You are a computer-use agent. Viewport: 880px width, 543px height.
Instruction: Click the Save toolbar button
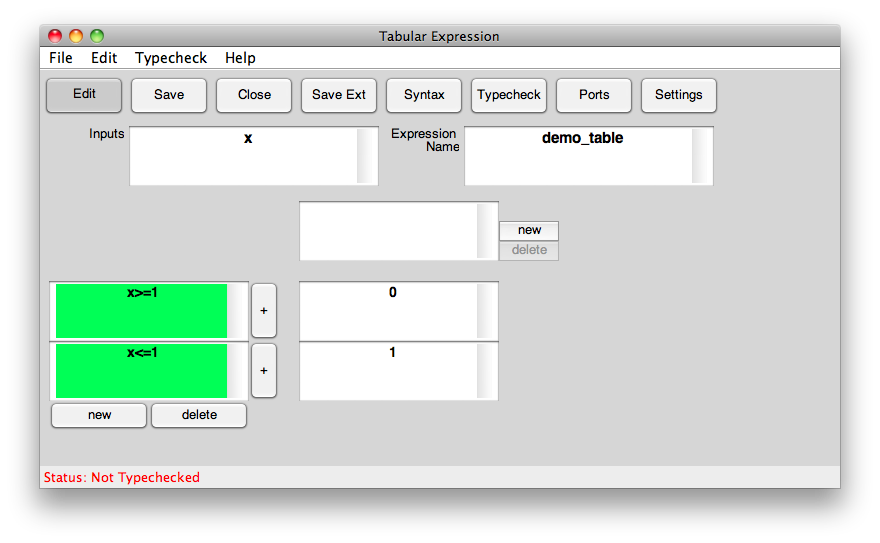[169, 95]
